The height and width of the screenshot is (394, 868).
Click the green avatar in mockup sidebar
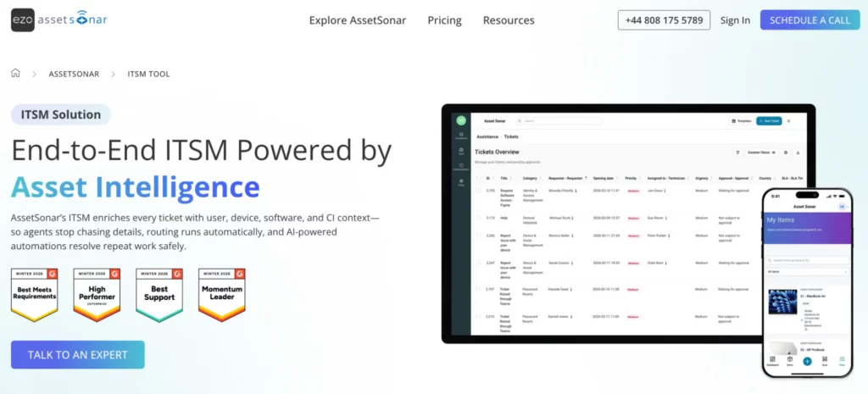pos(461,120)
